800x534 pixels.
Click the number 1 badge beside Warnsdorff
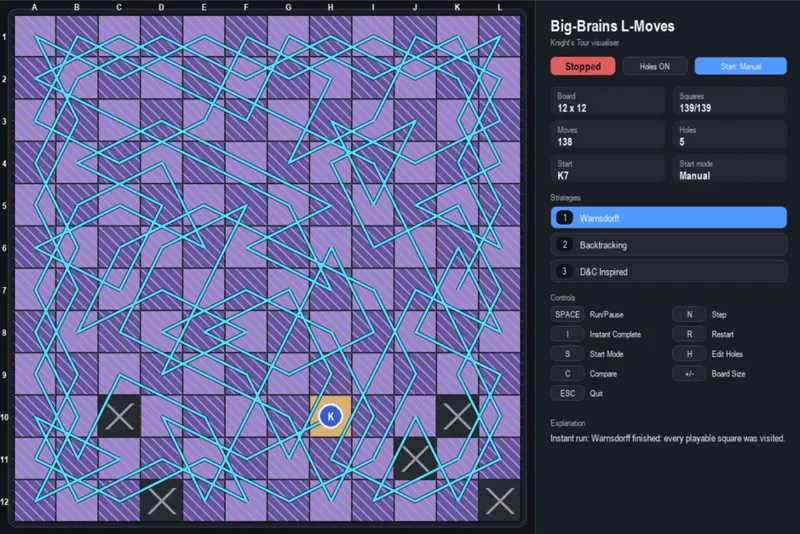point(564,218)
